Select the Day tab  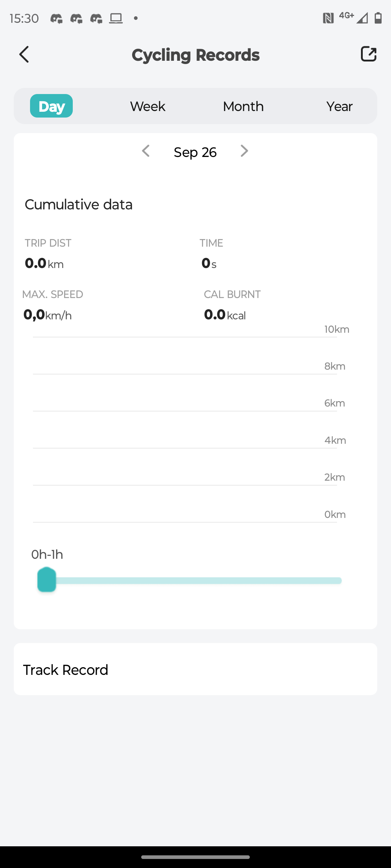51,106
